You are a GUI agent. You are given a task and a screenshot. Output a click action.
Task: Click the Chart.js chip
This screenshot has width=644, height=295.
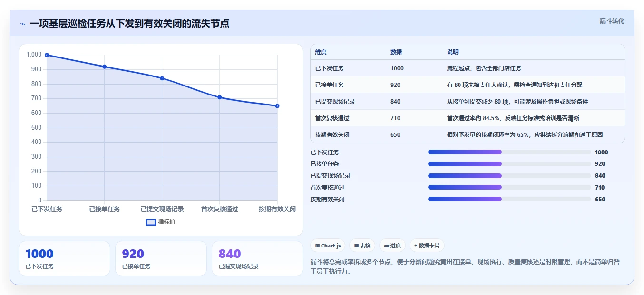tap(328, 246)
